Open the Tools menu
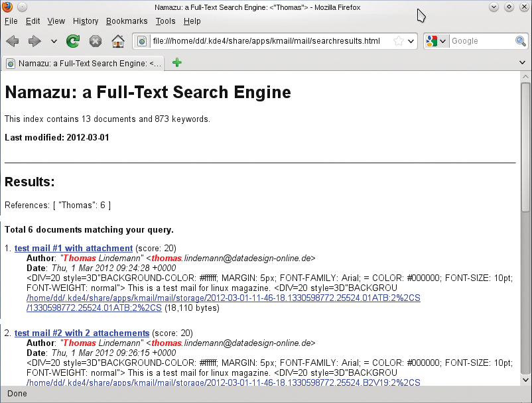The width and height of the screenshot is (532, 403). [x=165, y=21]
